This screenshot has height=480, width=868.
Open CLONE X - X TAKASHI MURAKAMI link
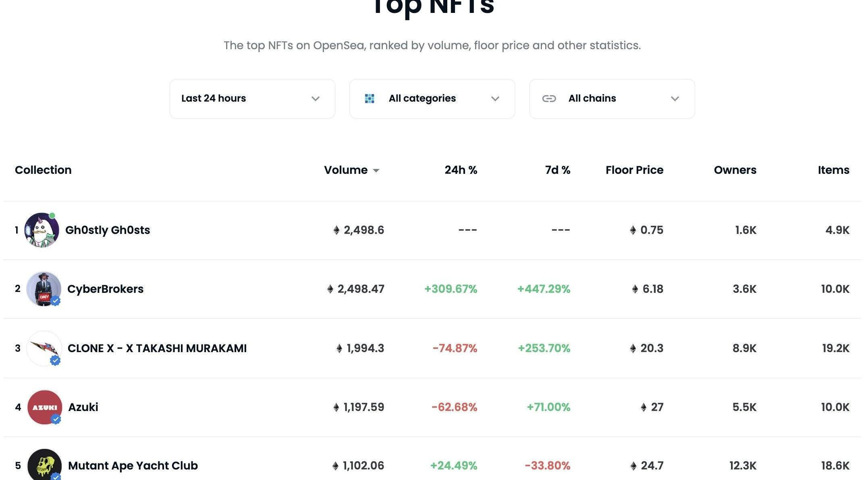157,348
